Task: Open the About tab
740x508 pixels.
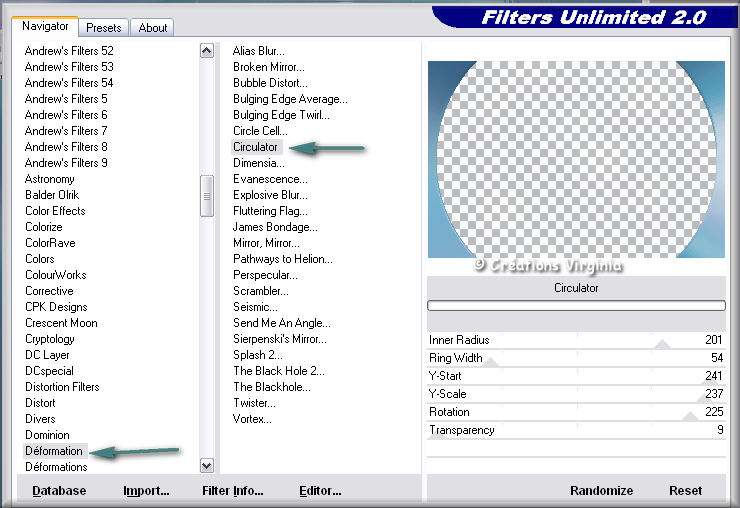Action: point(152,28)
